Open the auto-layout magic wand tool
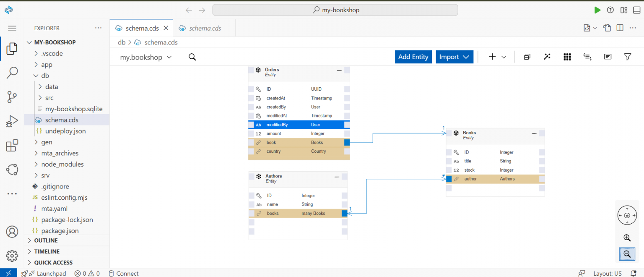 click(547, 57)
